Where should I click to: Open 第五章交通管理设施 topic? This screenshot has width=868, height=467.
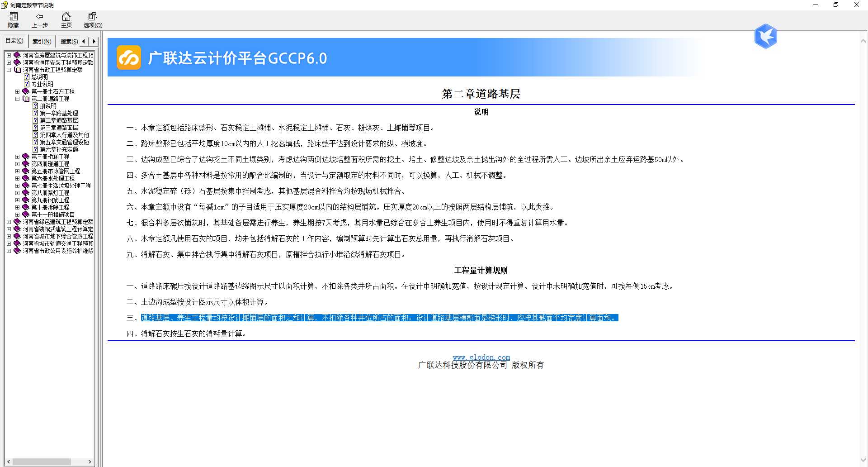pyautogui.click(x=64, y=142)
